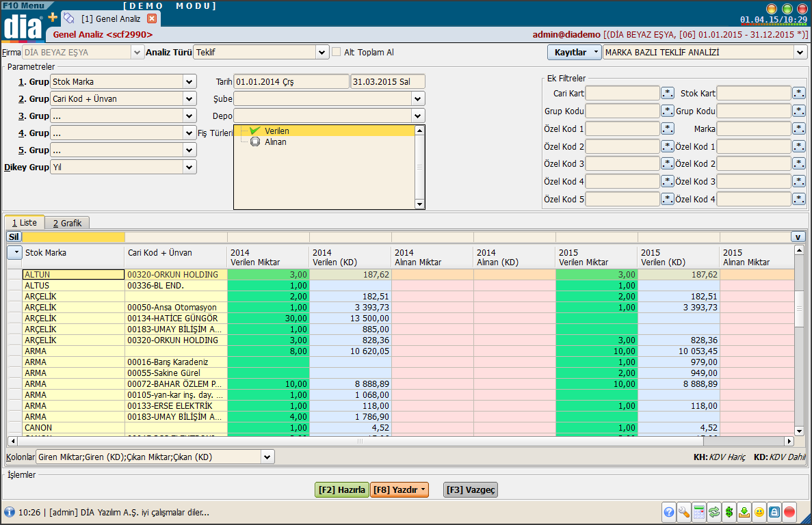Image resolution: width=812 pixels, height=525 pixels.
Task: Click the end date field 31.03.2015
Action: tap(388, 82)
